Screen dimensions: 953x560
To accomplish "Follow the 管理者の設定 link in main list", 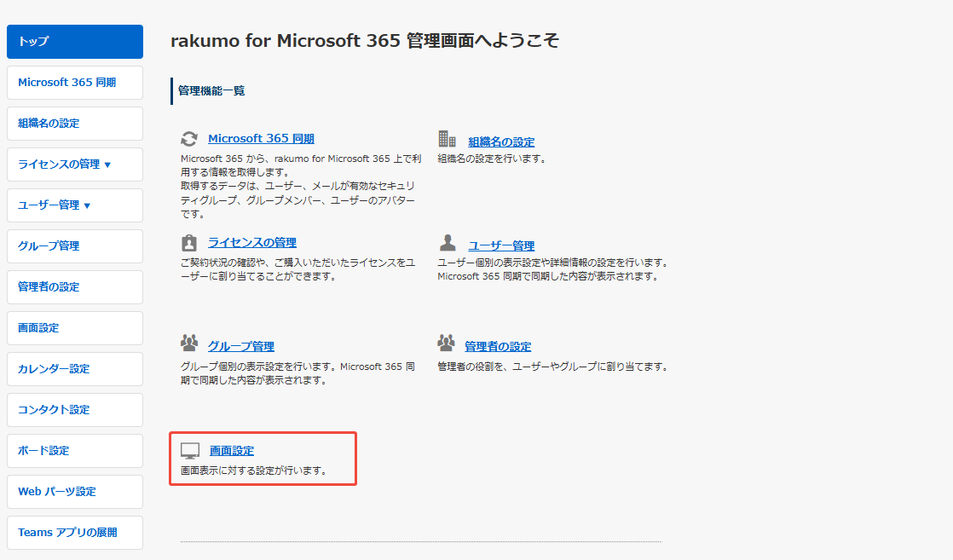I will coord(498,347).
